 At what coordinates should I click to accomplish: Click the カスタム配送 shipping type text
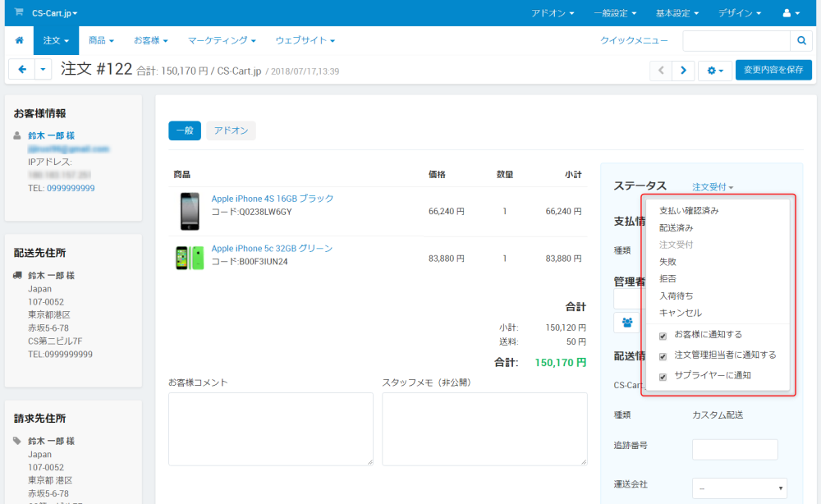pos(718,415)
